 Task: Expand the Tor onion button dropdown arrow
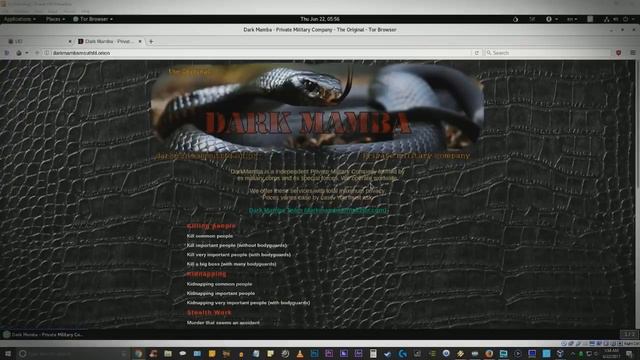coord(27,53)
